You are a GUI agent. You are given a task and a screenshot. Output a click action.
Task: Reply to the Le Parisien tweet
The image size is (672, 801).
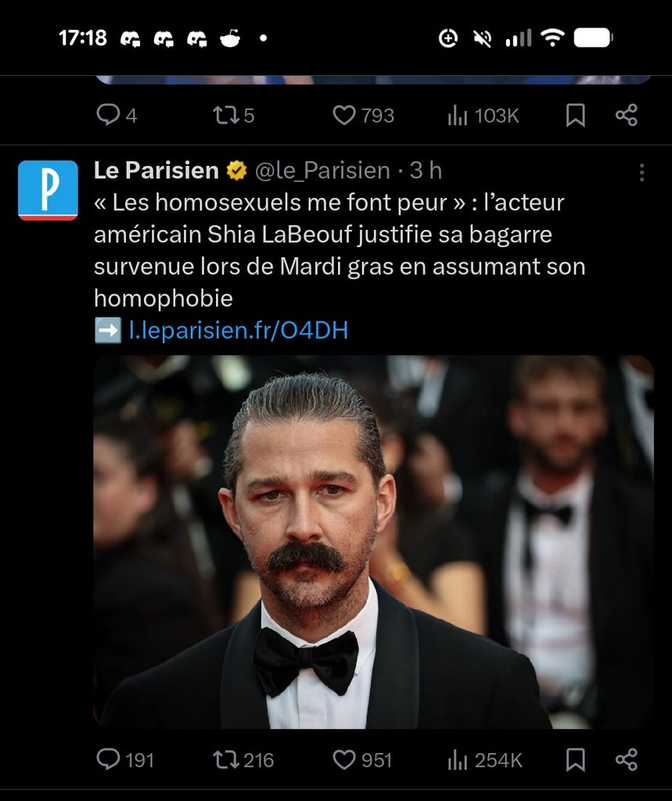click(108, 759)
